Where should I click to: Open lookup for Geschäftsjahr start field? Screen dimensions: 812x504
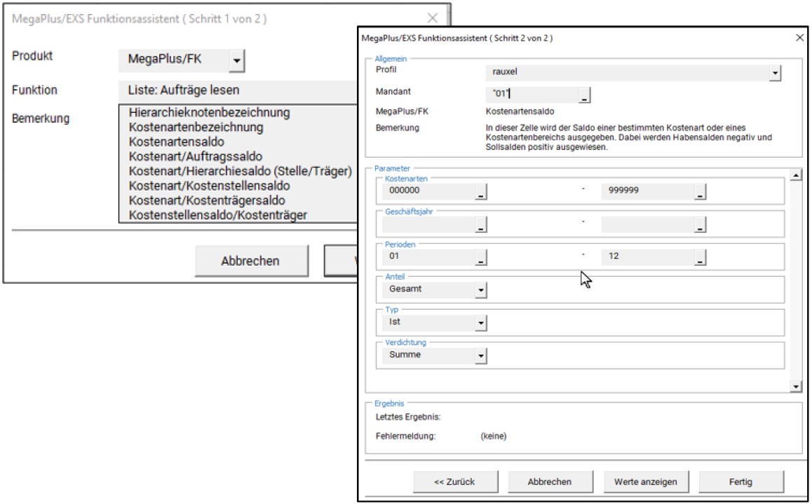pyautogui.click(x=480, y=224)
